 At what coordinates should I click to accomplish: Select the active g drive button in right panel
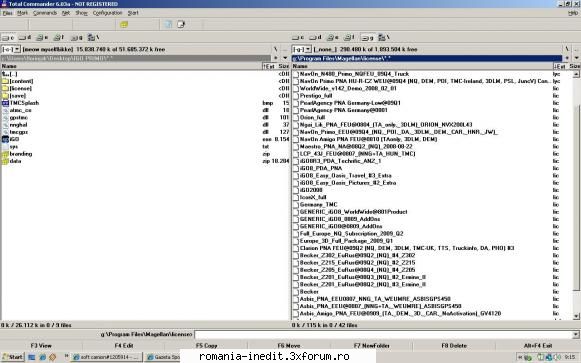pyautogui.click(x=367, y=37)
